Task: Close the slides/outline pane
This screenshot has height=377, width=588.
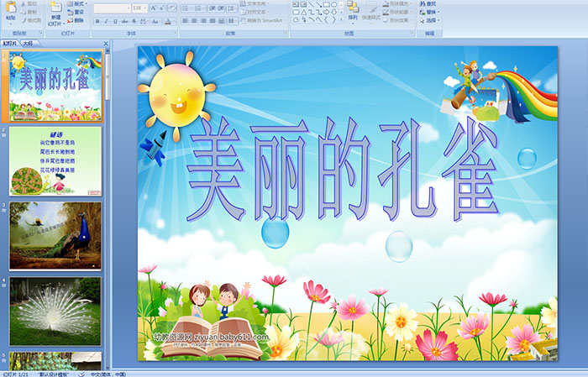Action: (106, 44)
